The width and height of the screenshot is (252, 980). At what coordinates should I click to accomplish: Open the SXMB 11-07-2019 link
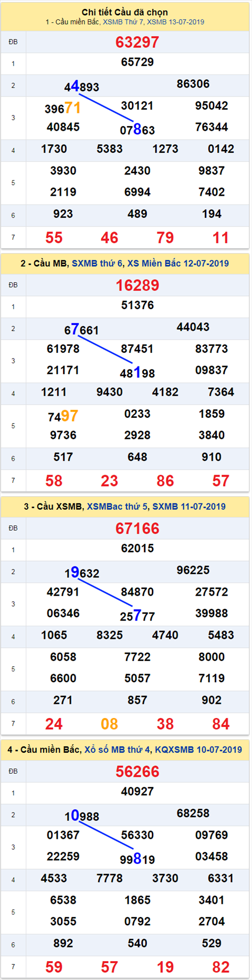click(x=189, y=507)
